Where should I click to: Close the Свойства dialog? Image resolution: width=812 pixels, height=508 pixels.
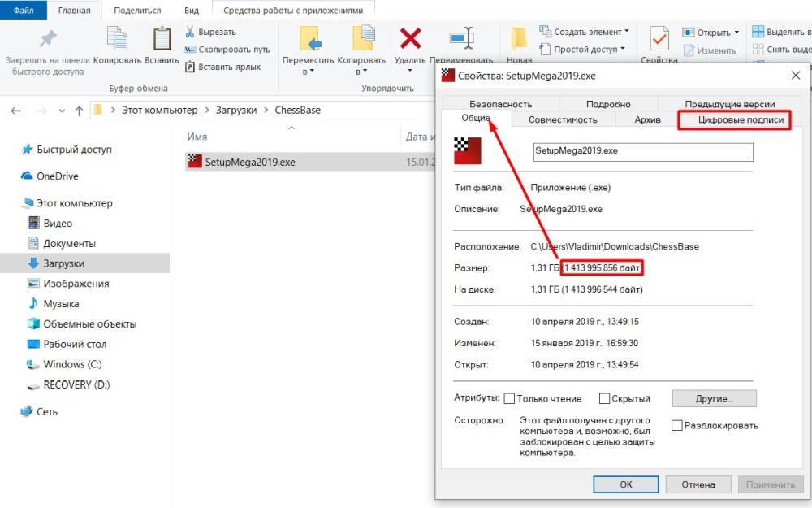tap(796, 76)
